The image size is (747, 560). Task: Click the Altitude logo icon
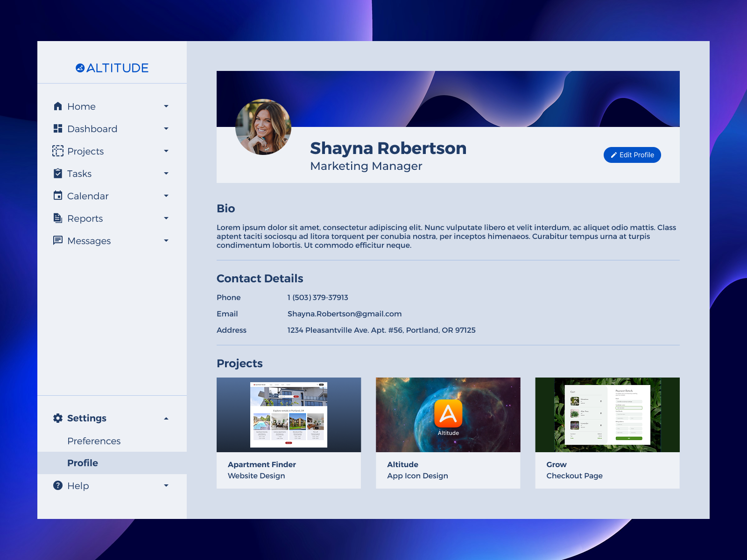pyautogui.click(x=79, y=68)
